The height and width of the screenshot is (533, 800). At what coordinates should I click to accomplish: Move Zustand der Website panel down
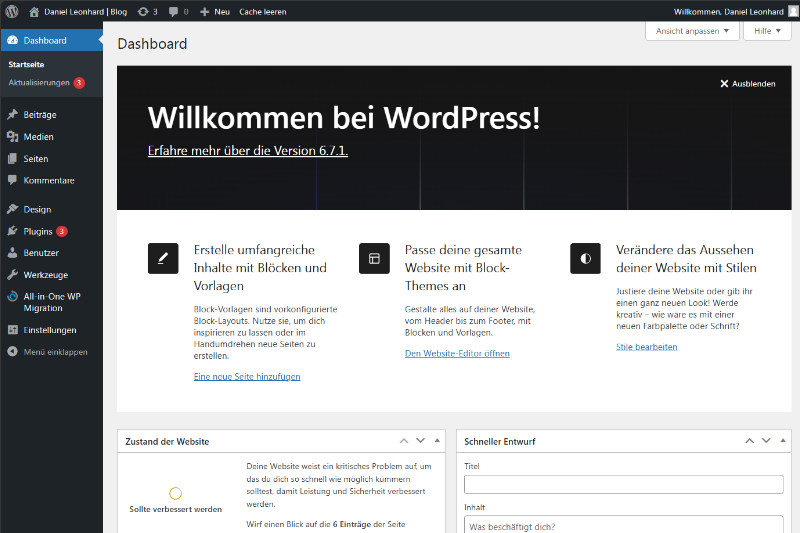pyautogui.click(x=420, y=441)
